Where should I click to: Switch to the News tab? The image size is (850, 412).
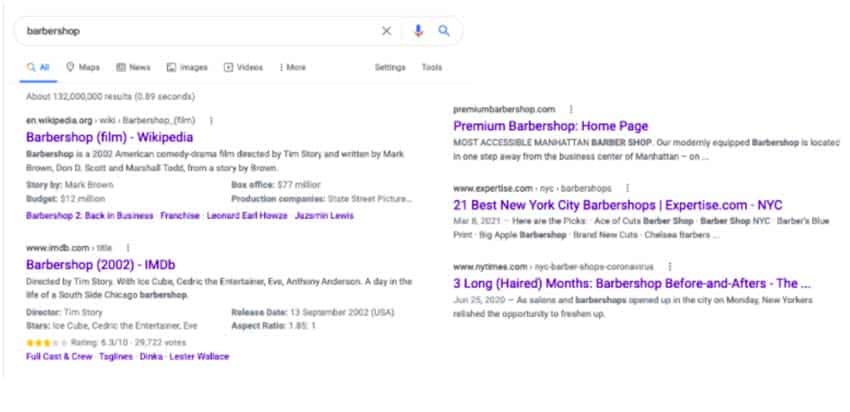pyautogui.click(x=133, y=67)
